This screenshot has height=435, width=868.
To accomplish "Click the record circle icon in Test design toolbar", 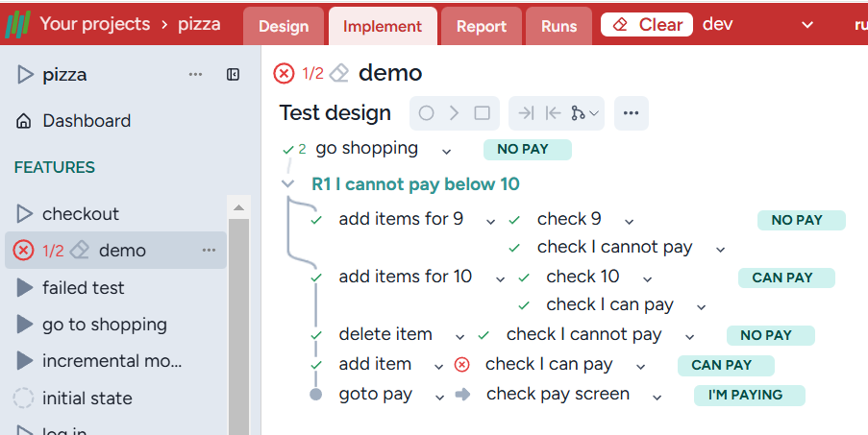I will [x=426, y=113].
